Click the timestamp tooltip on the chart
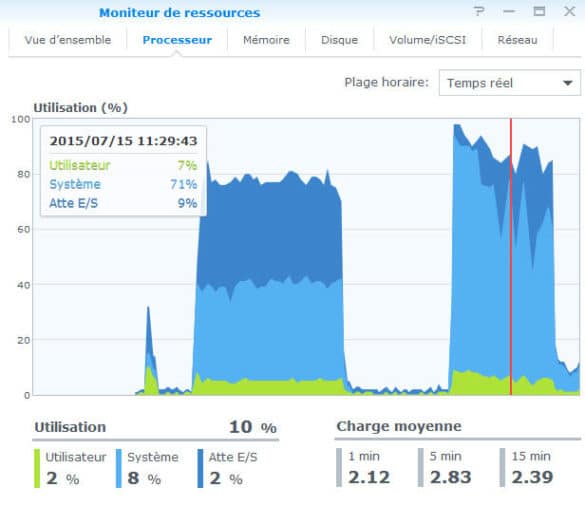 123,171
